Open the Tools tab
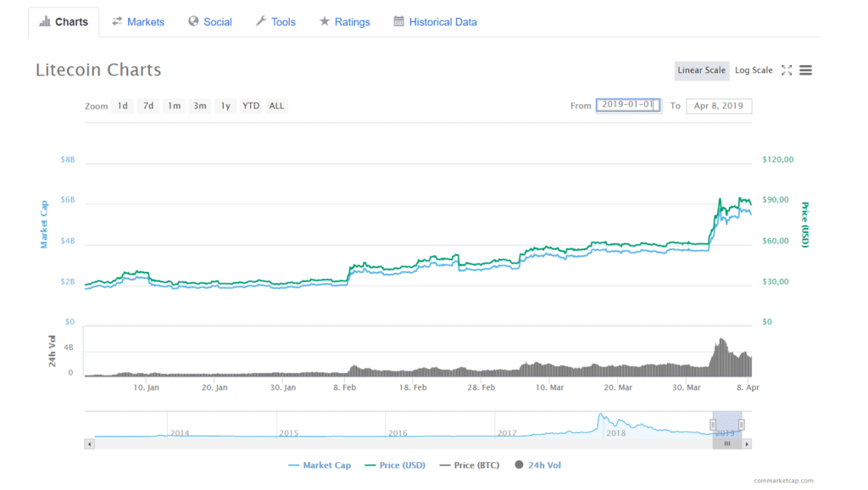Image resolution: width=868 pixels, height=490 pixels. pyautogui.click(x=275, y=22)
